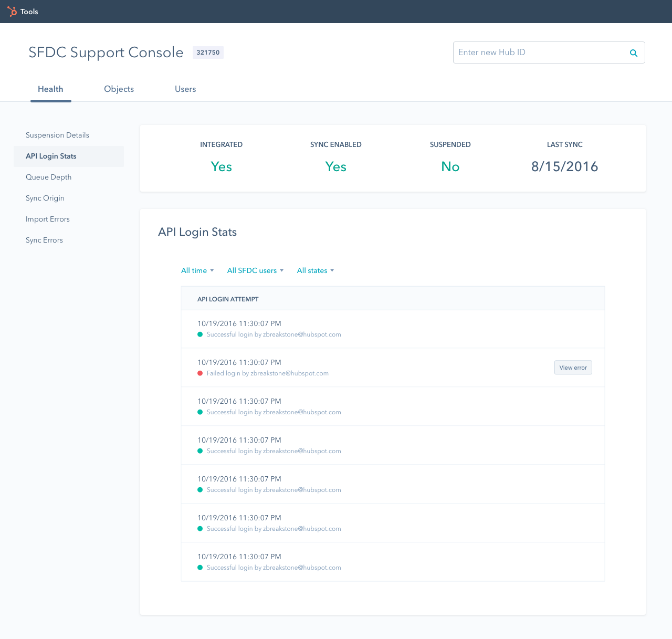Viewport: 672px width, 639px height.
Task: Click the Failed login by zbreakstone text
Action: coord(268,373)
